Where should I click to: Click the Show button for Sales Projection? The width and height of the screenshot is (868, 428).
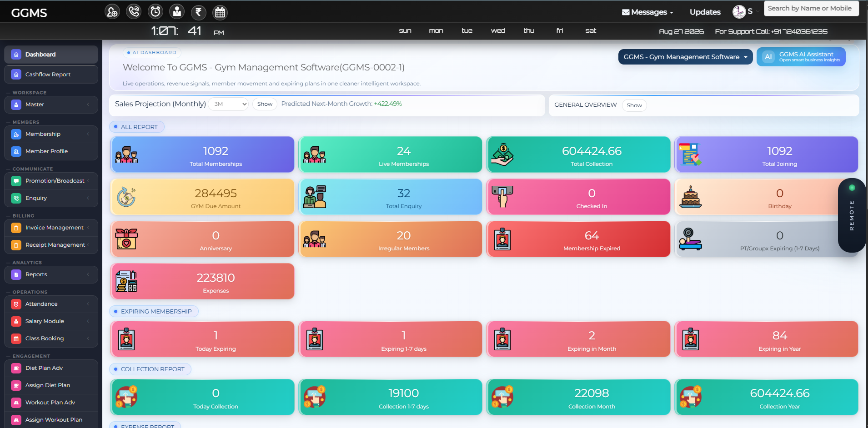[x=265, y=104]
